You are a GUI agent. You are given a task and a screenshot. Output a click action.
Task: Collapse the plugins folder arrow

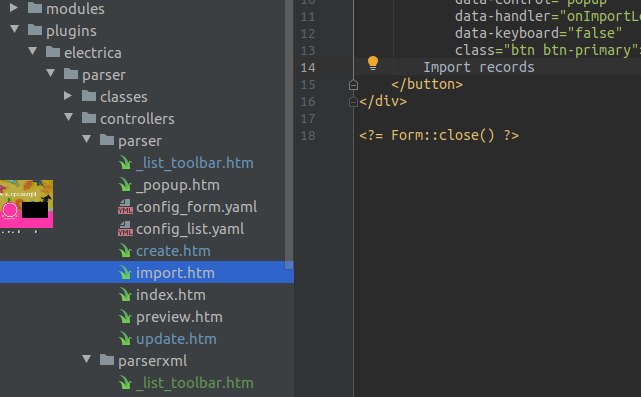point(14,29)
